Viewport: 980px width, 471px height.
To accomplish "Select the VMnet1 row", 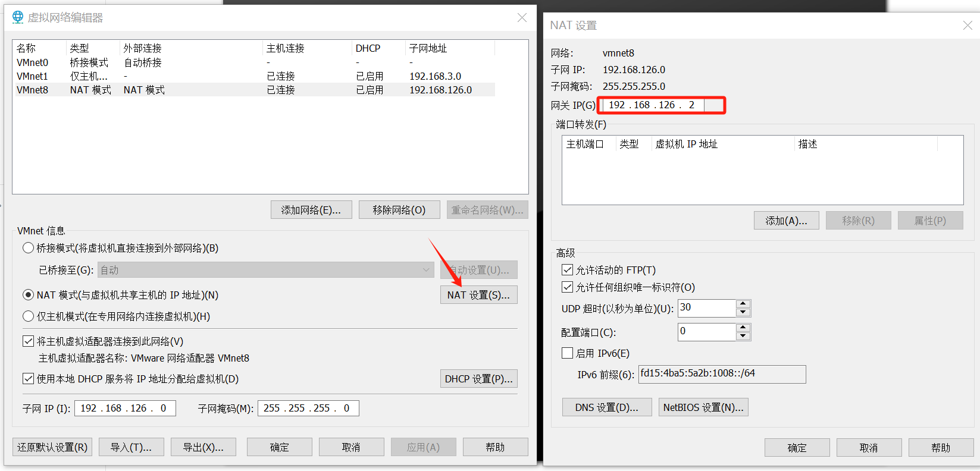I will tap(254, 76).
